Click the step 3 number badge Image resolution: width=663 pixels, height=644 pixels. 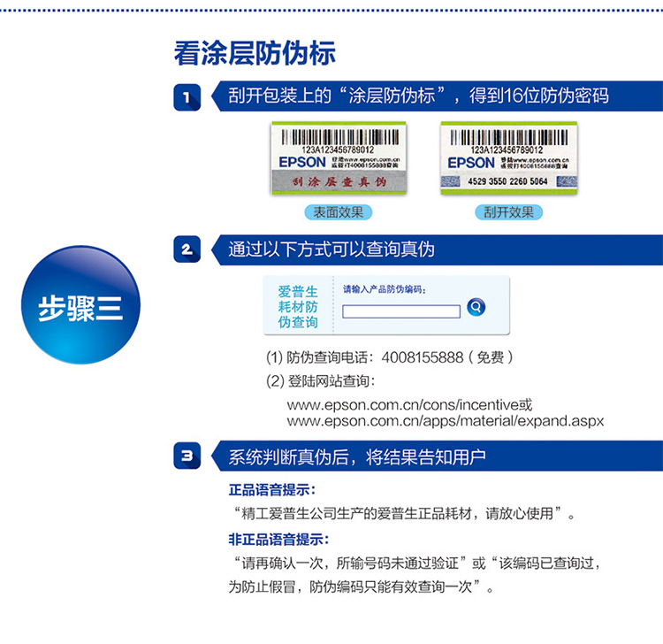click(187, 456)
